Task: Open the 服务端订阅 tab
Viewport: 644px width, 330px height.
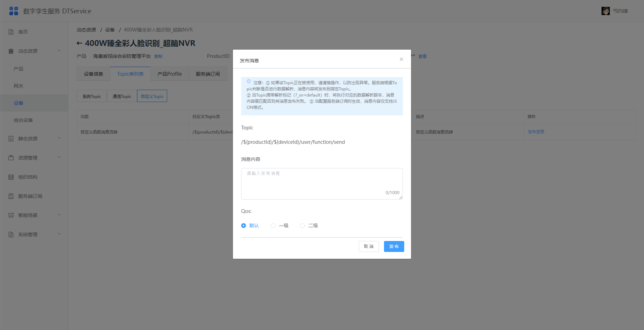Action: point(208,74)
